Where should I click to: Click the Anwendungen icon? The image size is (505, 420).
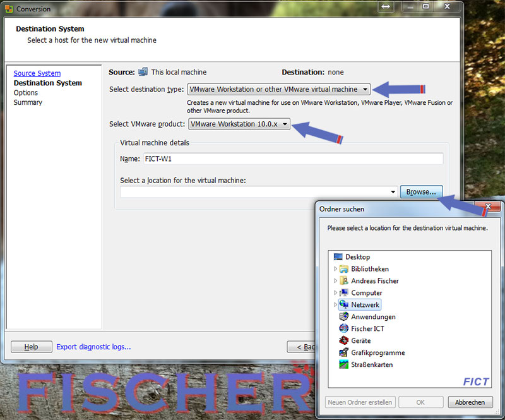344,316
